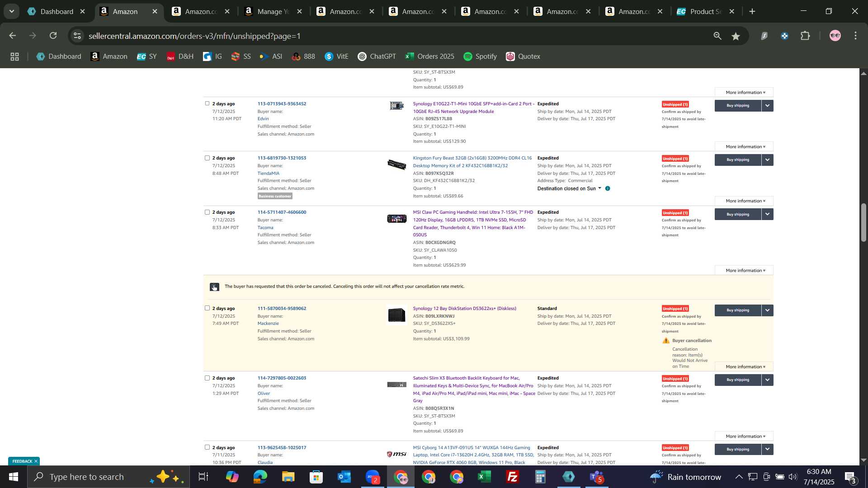The image size is (868, 488).
Task: Switch to the Product Se... browser tab
Action: tap(706, 12)
